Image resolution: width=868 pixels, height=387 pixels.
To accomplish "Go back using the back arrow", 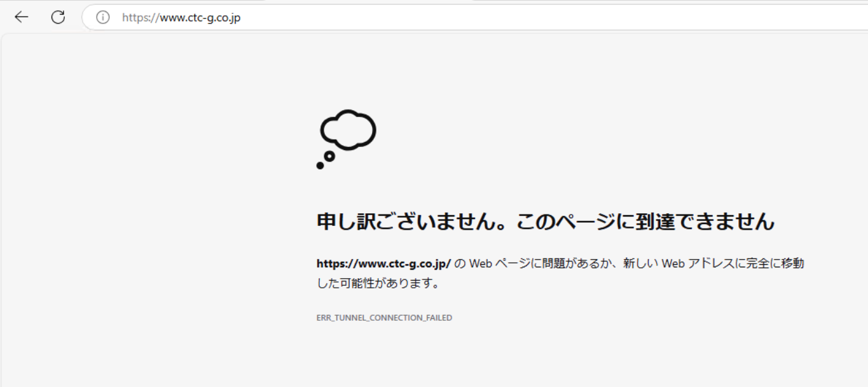I will [22, 17].
